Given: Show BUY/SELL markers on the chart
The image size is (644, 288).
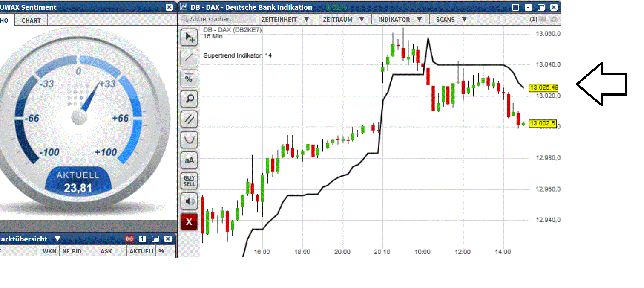Looking at the screenshot, I should coord(189,180).
